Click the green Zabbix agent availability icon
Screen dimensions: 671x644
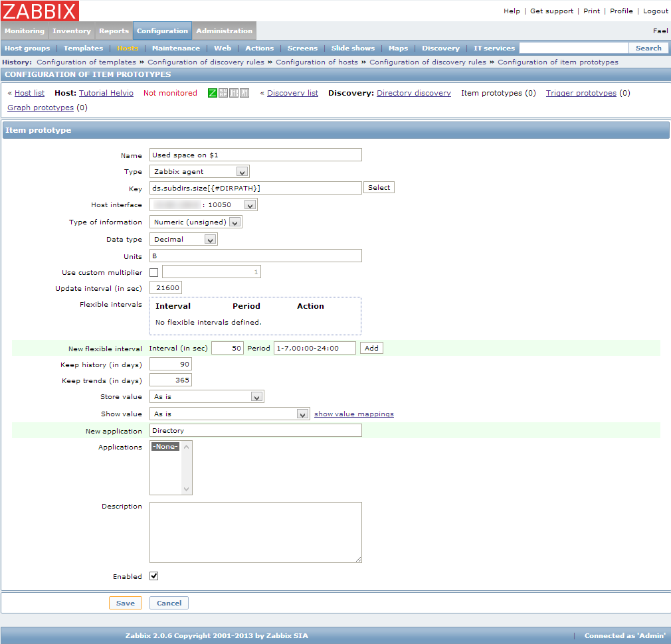[212, 93]
